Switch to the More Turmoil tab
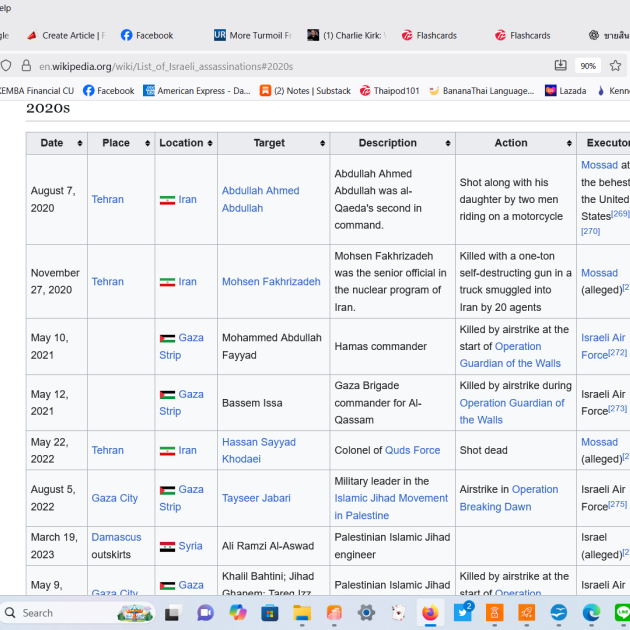Image resolution: width=630 pixels, height=630 pixels. point(252,35)
